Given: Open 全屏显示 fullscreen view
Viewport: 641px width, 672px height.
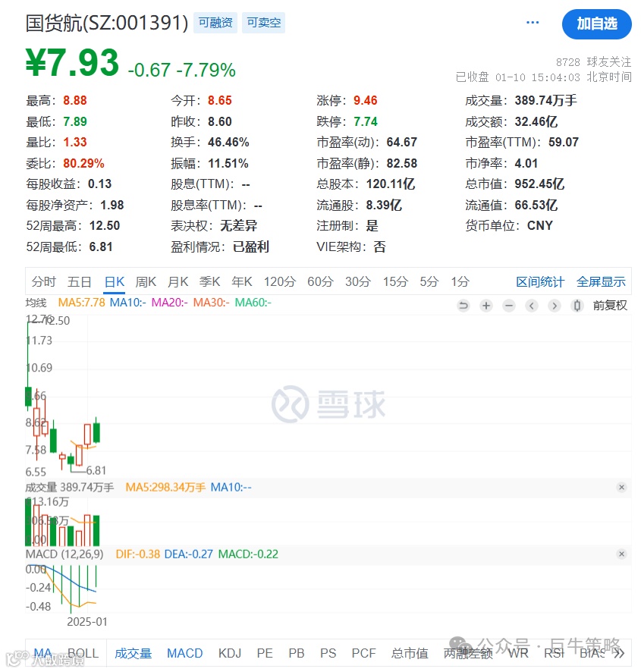Looking at the screenshot, I should [601, 281].
